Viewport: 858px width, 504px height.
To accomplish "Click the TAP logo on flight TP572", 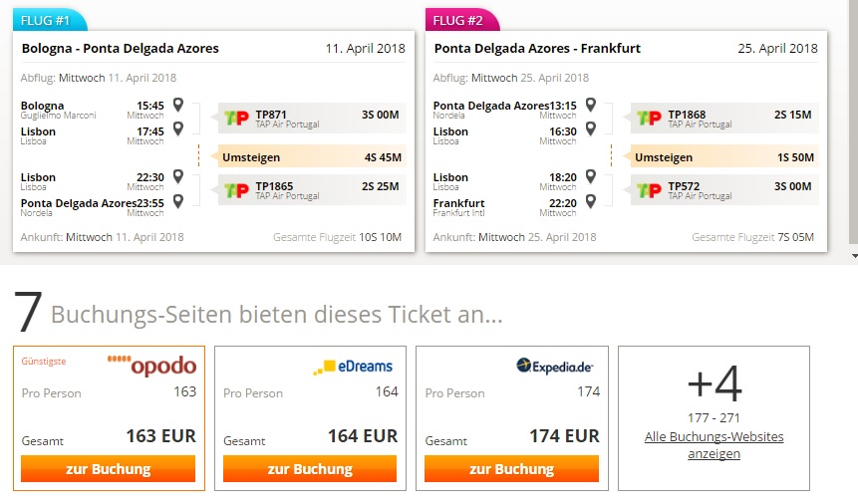I will click(x=649, y=190).
